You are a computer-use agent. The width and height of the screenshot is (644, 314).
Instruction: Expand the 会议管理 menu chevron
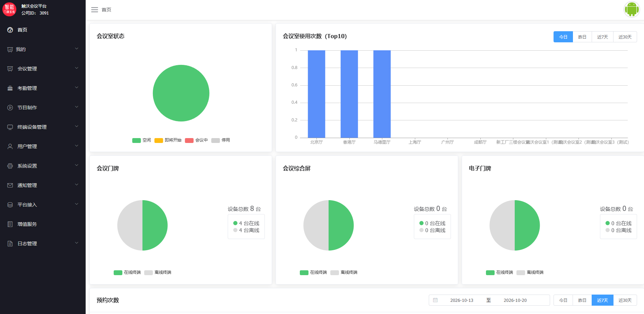[x=77, y=68]
